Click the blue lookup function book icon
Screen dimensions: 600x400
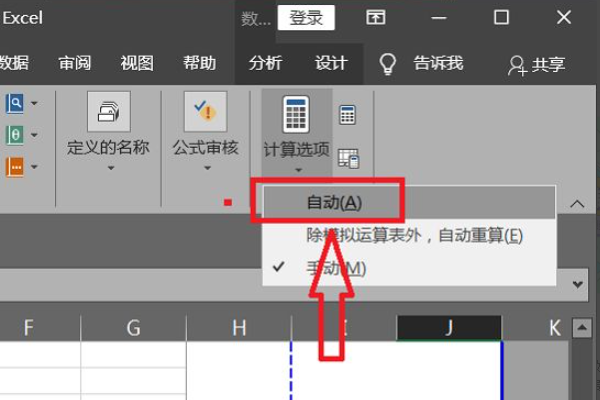[x=15, y=103]
